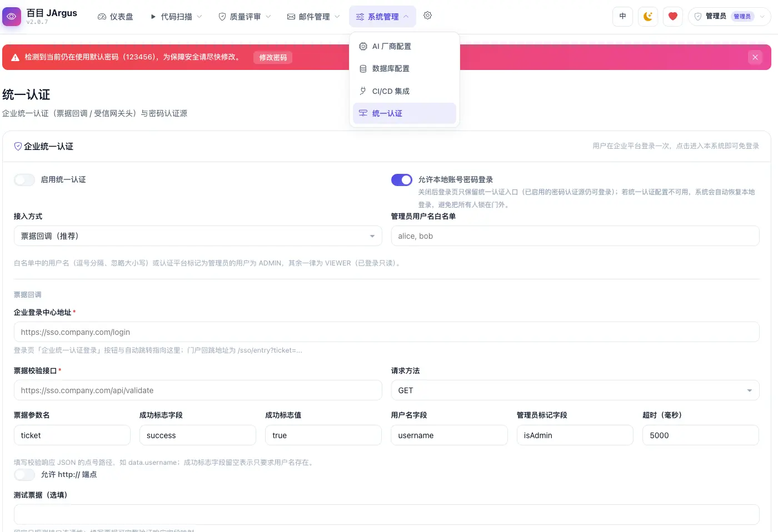The width and height of the screenshot is (778, 532).
Task: Open the 接入方式 dropdown
Action: tap(198, 236)
